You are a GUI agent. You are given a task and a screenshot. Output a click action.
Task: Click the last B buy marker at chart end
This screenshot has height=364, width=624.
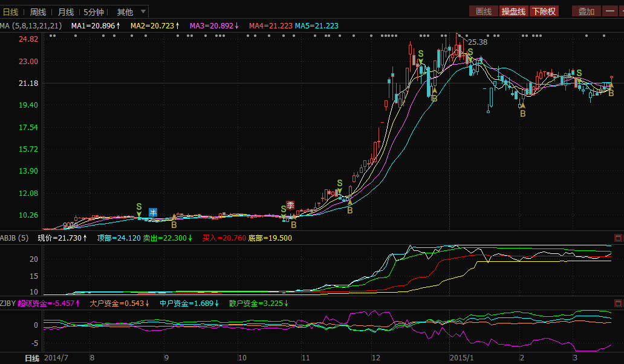coord(611,93)
